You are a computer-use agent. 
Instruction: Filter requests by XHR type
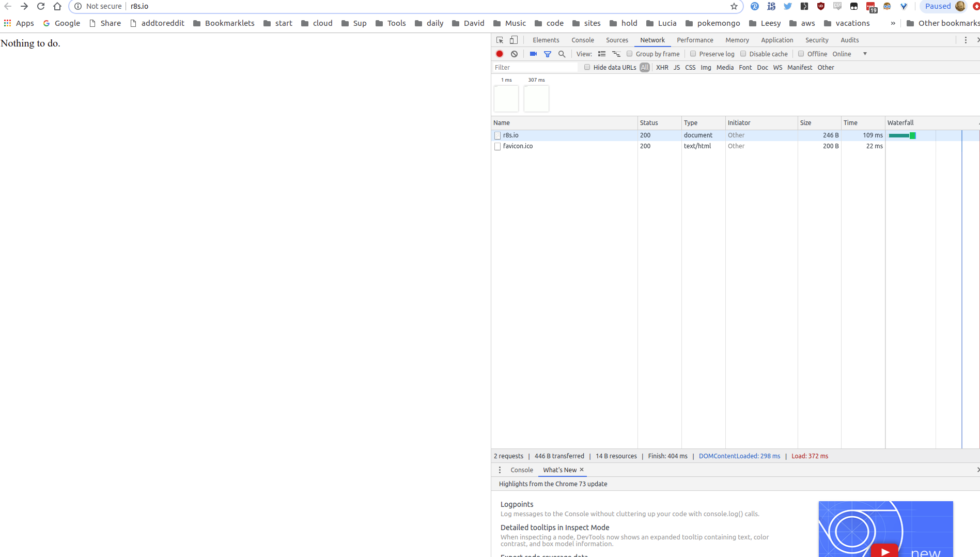(662, 67)
